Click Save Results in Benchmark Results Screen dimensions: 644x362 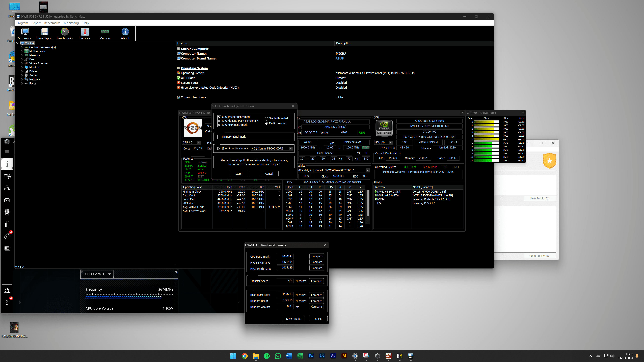293,319
